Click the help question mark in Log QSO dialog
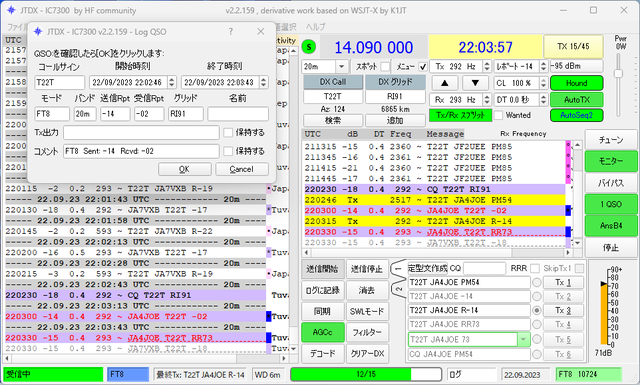The image size is (640, 385). (231, 31)
